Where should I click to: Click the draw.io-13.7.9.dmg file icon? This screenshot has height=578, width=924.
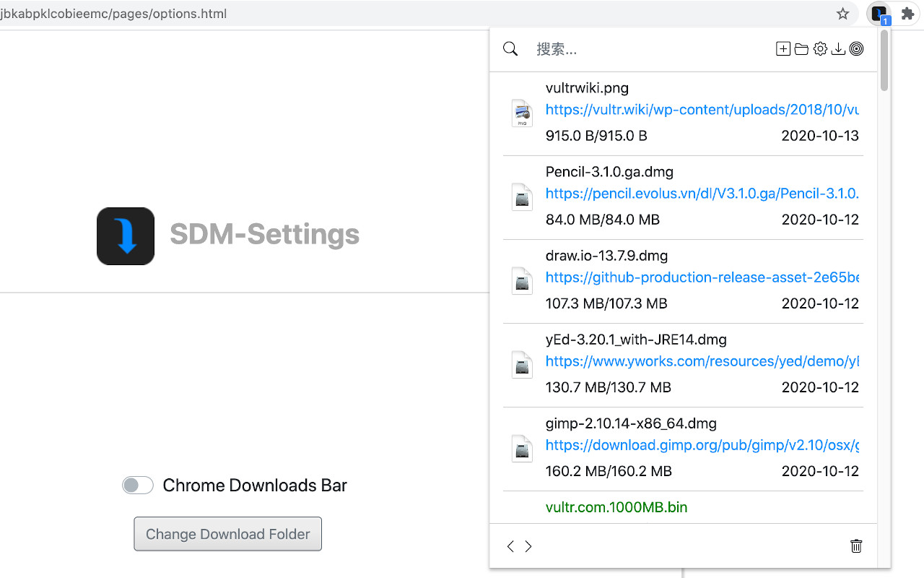(x=522, y=280)
